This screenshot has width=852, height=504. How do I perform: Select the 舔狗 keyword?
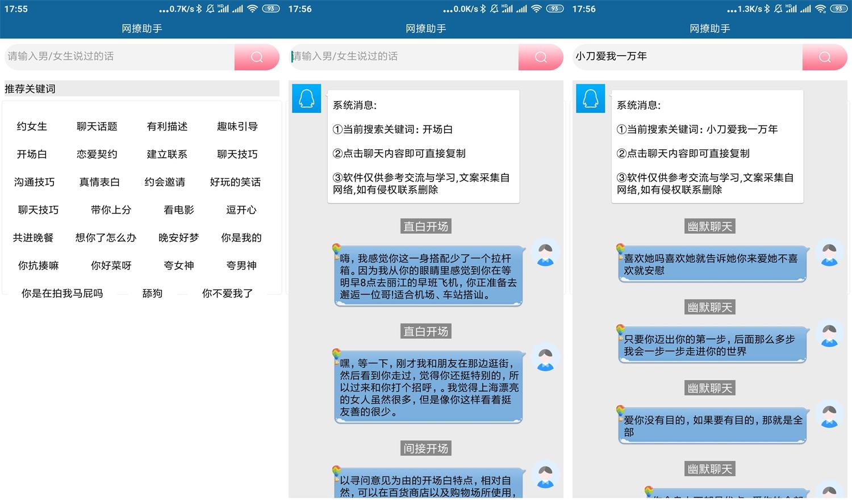point(152,293)
